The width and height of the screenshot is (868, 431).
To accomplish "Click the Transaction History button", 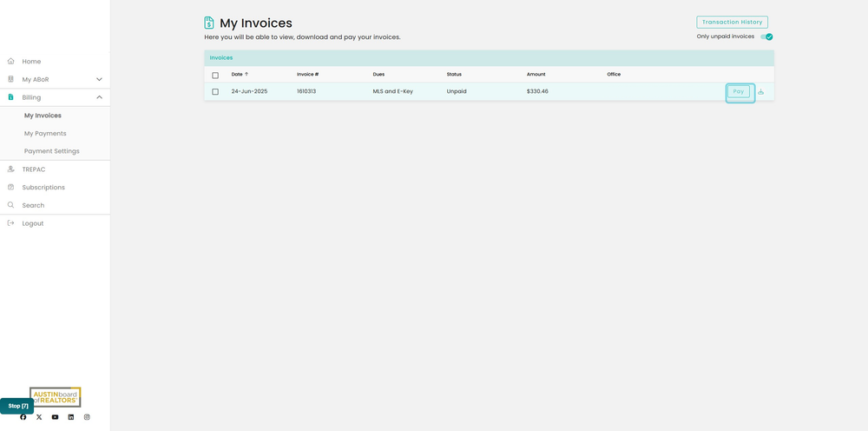I will (x=732, y=23).
